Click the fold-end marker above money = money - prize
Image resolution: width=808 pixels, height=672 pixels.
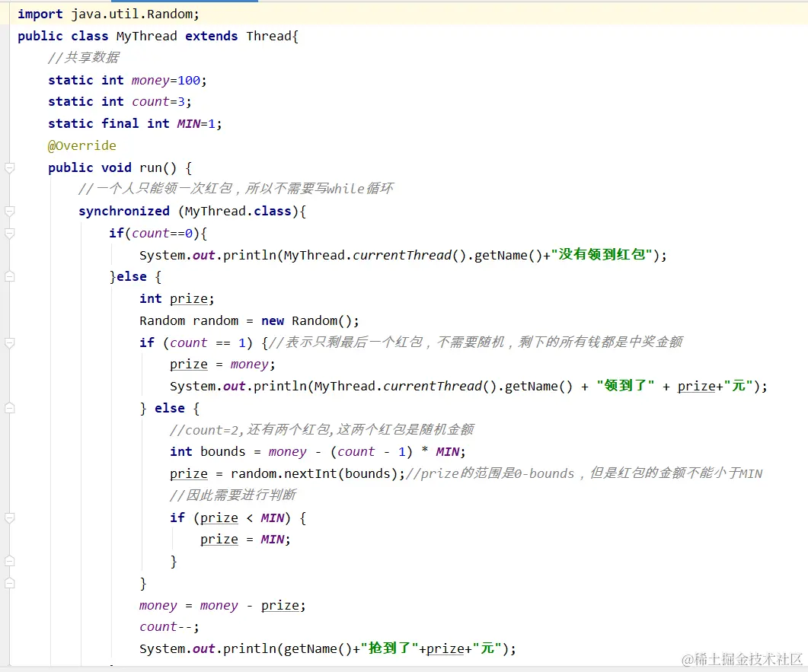tap(9, 584)
